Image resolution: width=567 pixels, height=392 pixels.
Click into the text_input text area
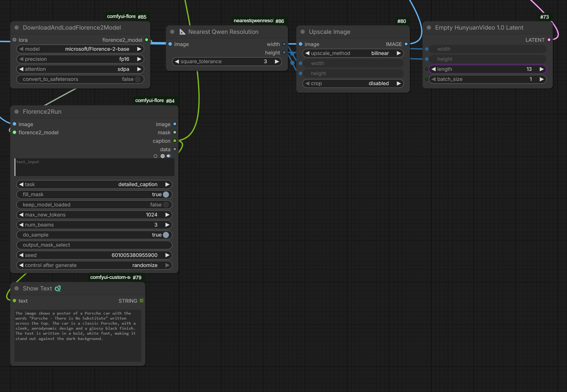[95, 167]
